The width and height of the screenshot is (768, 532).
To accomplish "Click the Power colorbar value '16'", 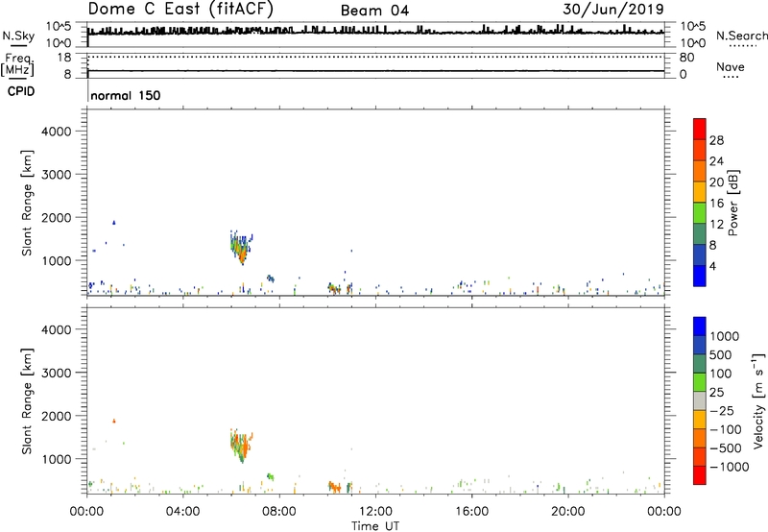I will (716, 204).
